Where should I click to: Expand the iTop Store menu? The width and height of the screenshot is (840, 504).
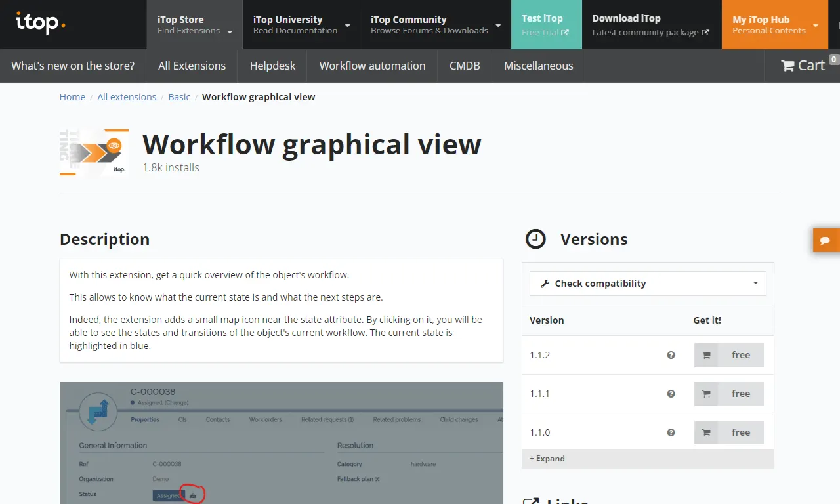click(194, 25)
